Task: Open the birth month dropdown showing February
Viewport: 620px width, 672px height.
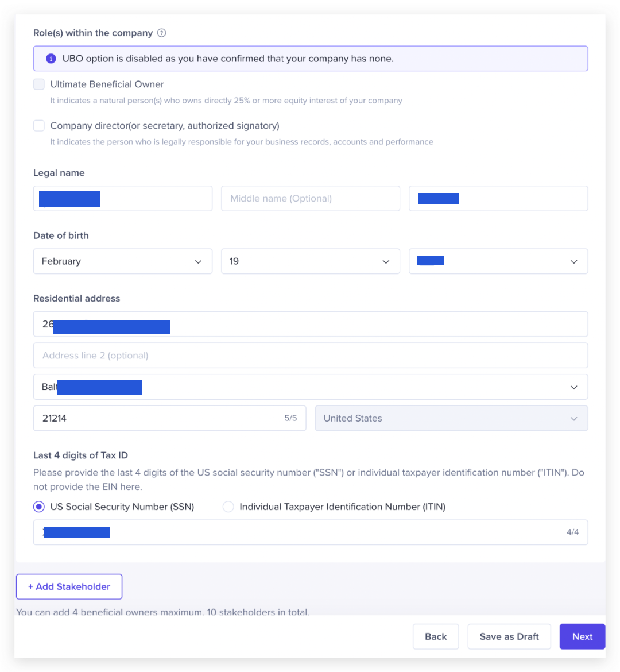Action: (122, 261)
